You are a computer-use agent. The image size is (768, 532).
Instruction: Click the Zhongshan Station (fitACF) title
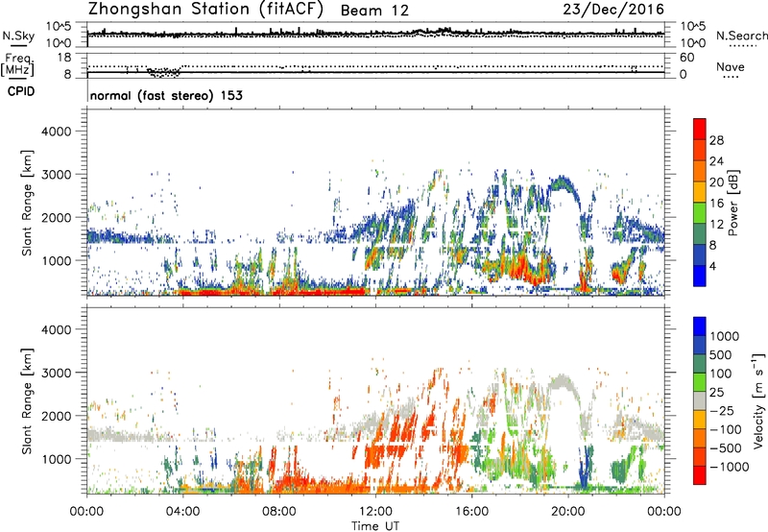pos(205,10)
